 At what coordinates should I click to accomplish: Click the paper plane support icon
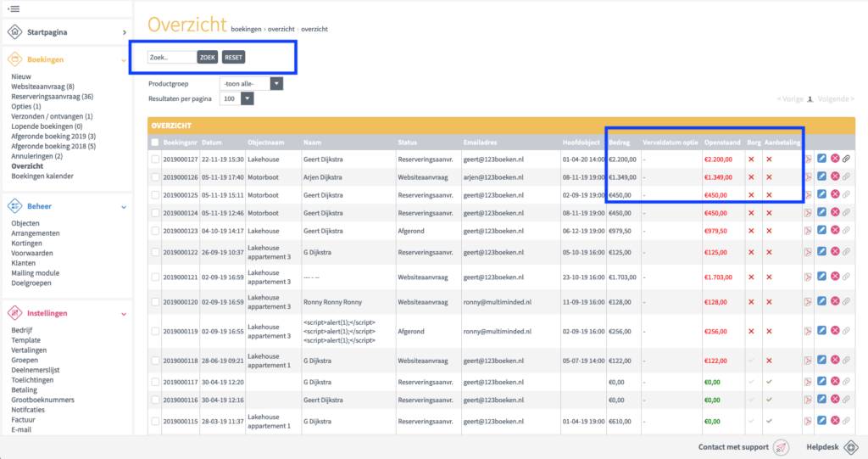coord(781,447)
